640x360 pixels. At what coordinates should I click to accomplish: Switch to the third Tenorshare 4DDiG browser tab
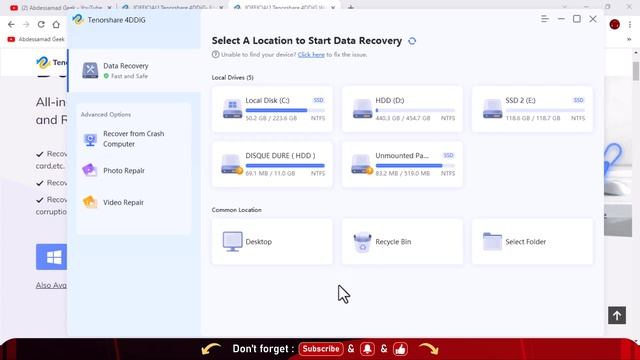tap(284, 7)
